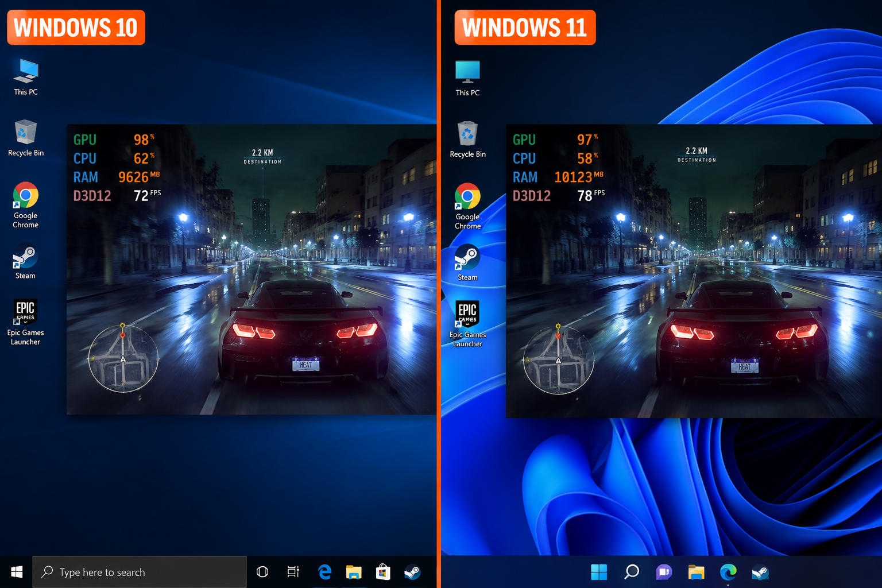Open Teams Chat on Windows 11 taskbar
Screen dimensions: 882x588
click(664, 572)
